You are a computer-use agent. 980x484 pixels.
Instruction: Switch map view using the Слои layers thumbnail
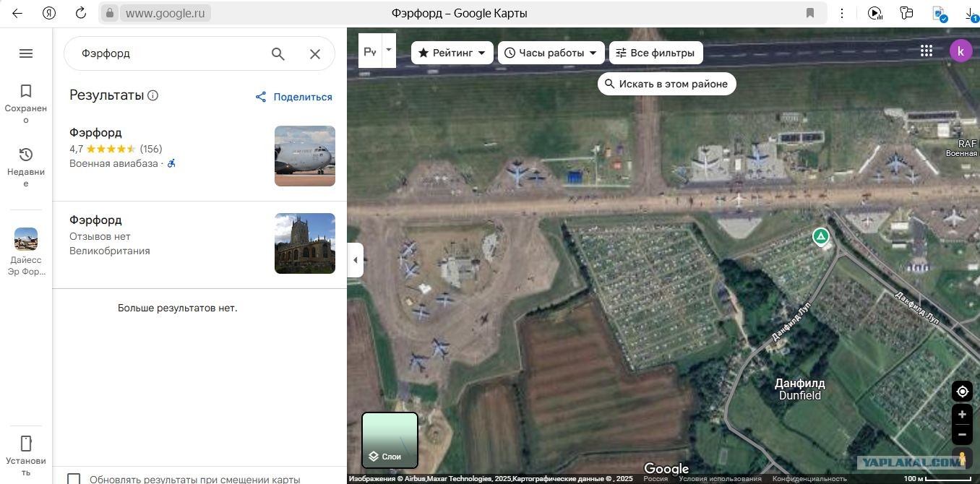pyautogui.click(x=390, y=440)
